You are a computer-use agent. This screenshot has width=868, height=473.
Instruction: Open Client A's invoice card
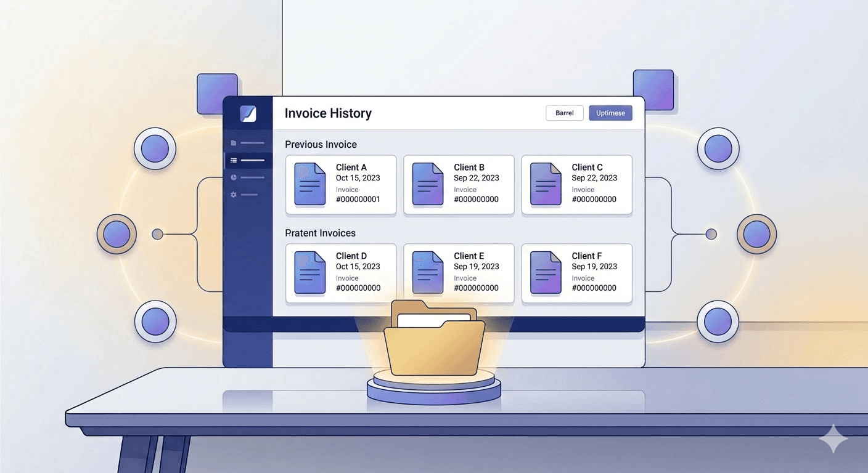pyautogui.click(x=340, y=185)
